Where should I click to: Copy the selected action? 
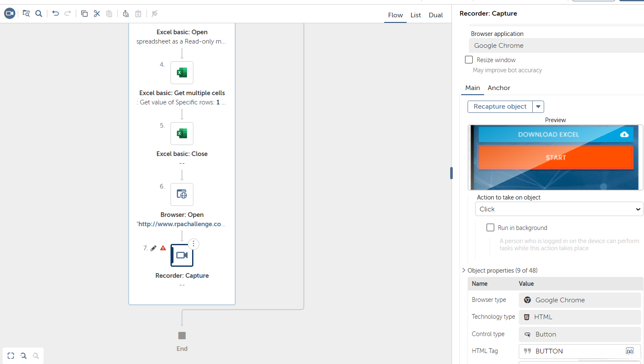click(x=84, y=14)
